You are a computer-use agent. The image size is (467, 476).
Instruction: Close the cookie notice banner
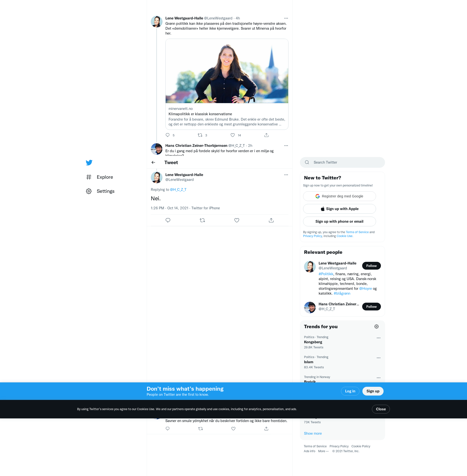(x=381, y=409)
